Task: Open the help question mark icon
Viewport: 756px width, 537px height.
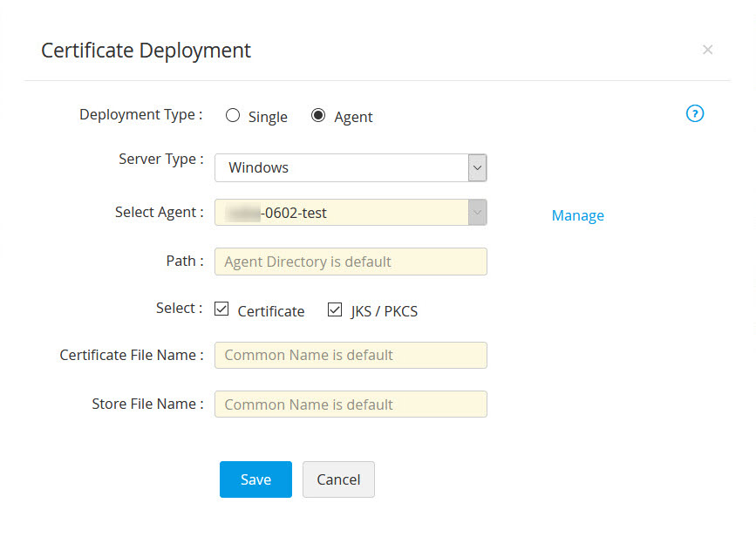Action: [x=695, y=113]
